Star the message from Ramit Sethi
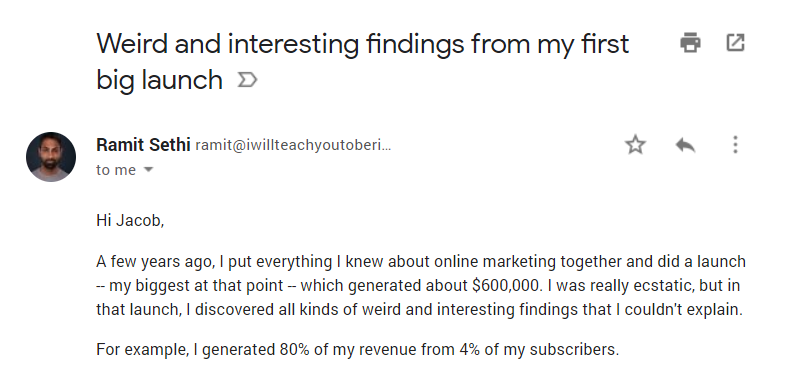 635,145
